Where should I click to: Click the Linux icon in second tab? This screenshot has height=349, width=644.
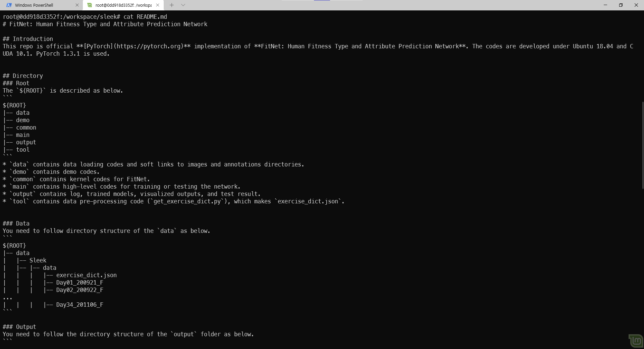click(x=90, y=5)
